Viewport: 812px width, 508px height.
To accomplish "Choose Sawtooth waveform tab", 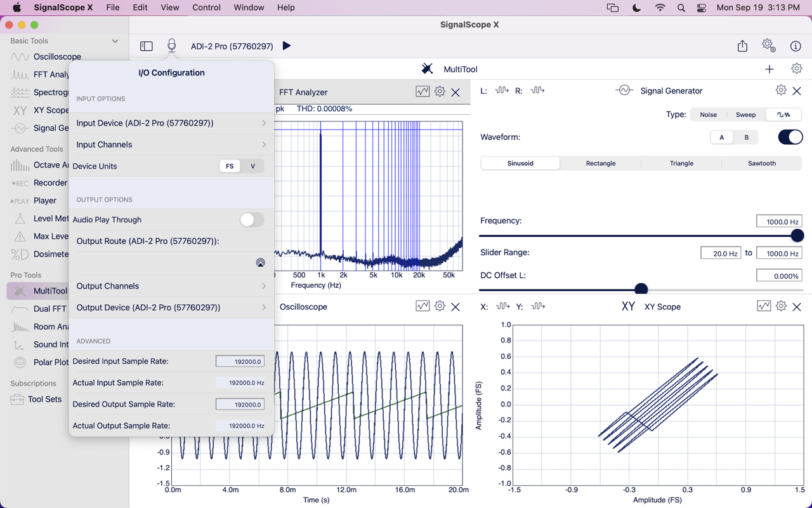I will point(762,163).
